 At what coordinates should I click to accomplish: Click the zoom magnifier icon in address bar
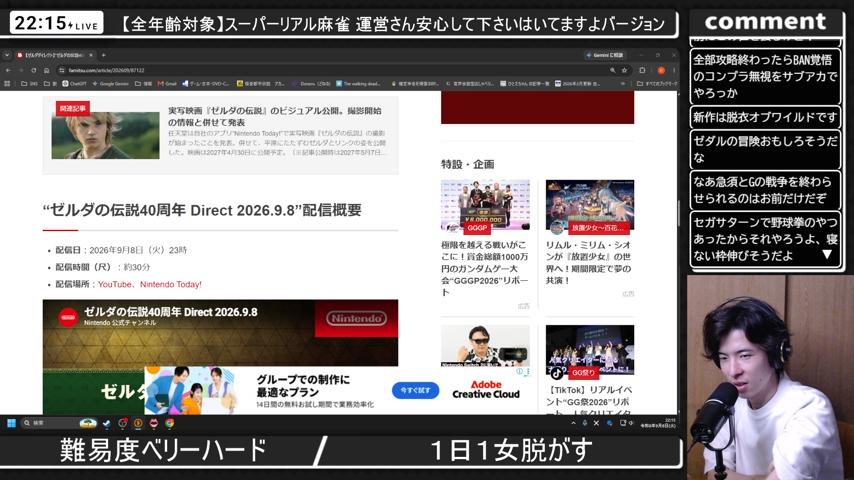pos(613,70)
